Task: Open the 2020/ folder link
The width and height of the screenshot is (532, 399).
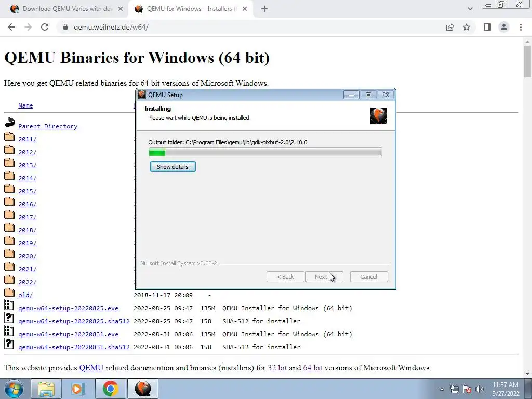Action: point(28,256)
